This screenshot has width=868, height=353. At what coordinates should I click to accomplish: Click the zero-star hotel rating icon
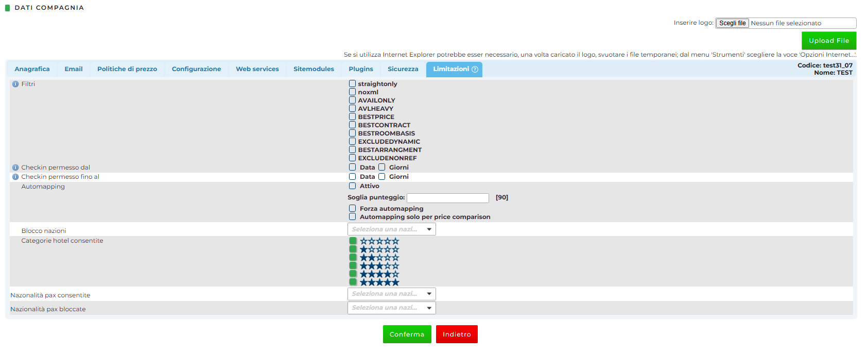tap(379, 241)
